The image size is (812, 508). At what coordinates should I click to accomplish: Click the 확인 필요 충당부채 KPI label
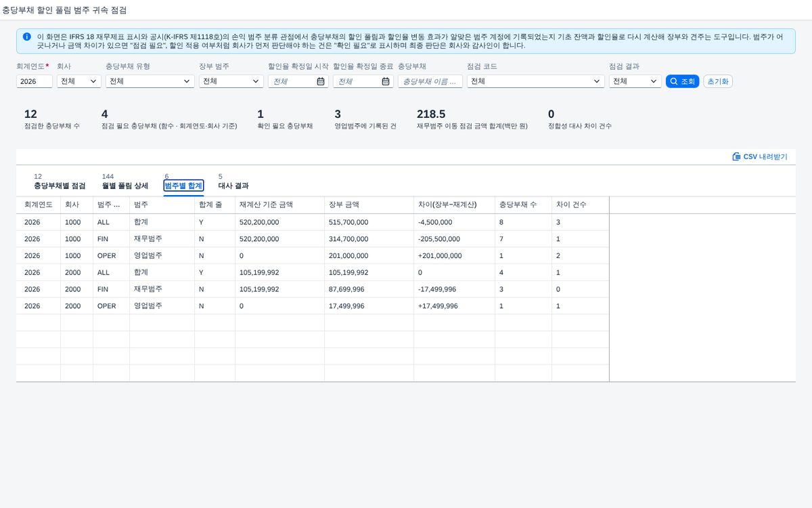285,126
